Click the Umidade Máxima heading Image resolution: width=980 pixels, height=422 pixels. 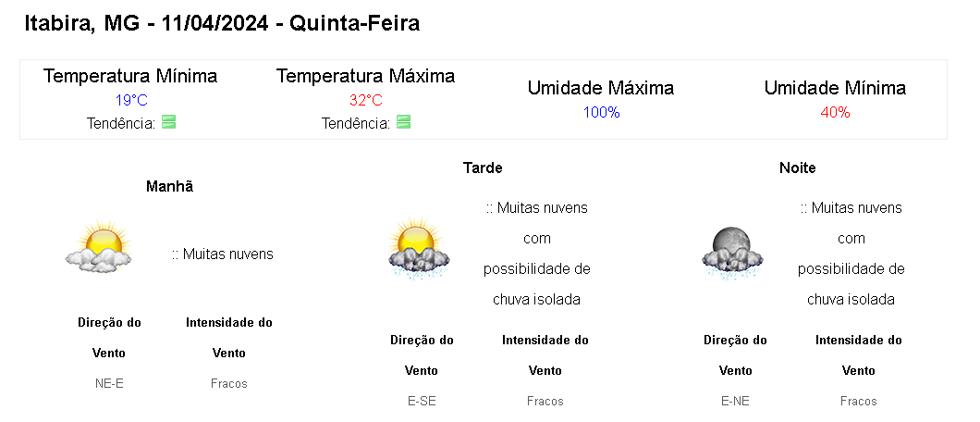(x=601, y=88)
